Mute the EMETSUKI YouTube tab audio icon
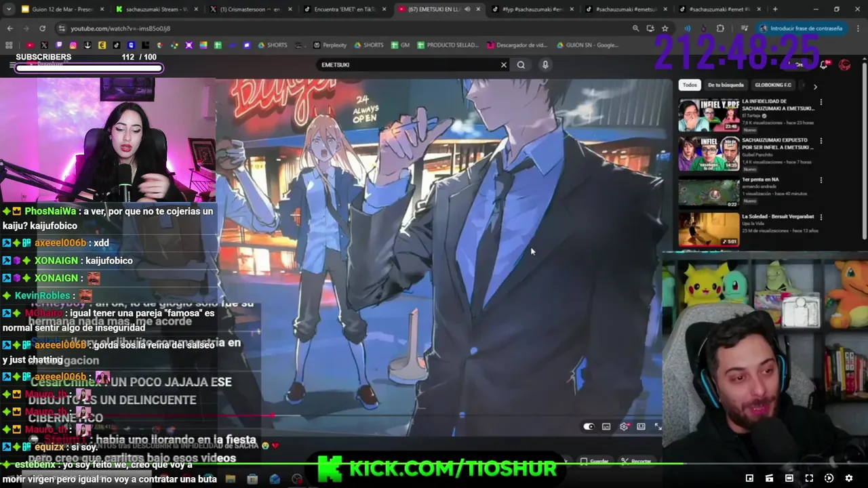Viewport: 868px width, 488px height. click(467, 9)
